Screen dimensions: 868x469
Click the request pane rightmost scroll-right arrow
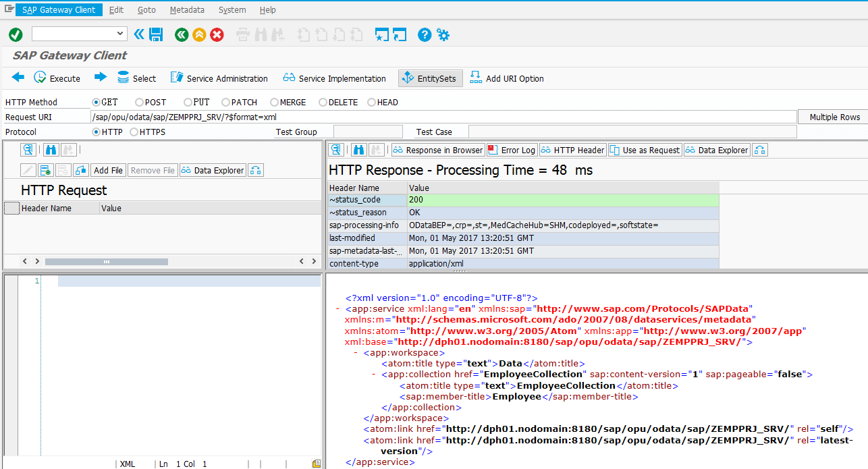pyautogui.click(x=315, y=261)
